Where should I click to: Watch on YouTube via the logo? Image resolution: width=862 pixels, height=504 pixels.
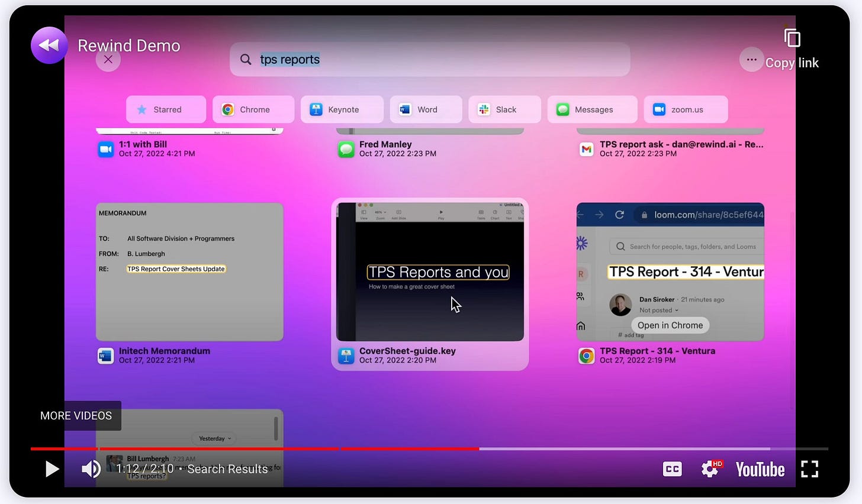[760, 470]
